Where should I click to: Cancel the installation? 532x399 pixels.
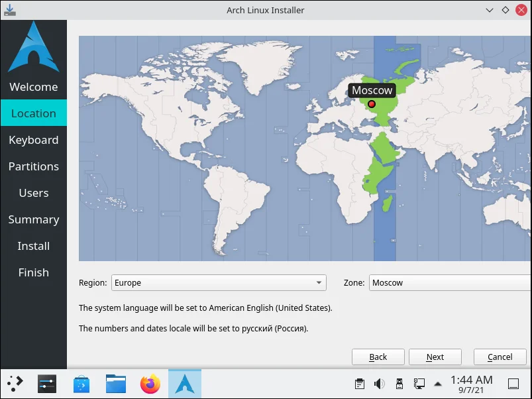coord(500,357)
